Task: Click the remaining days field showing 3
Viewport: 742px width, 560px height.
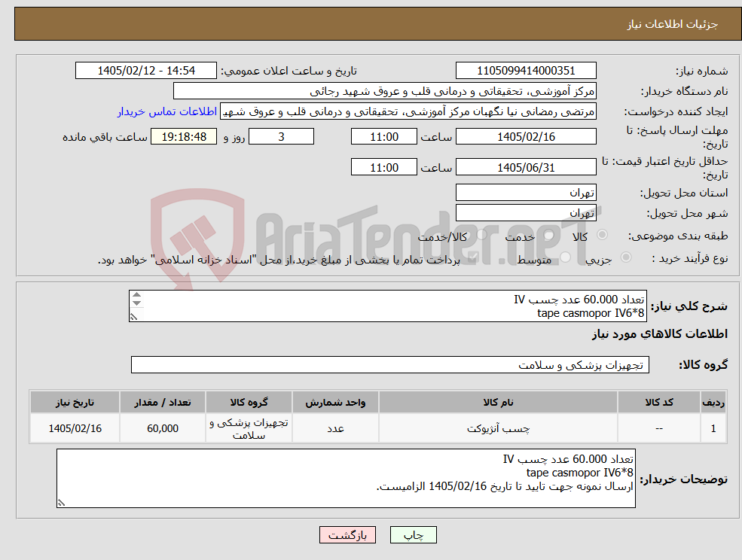Action: click(281, 137)
